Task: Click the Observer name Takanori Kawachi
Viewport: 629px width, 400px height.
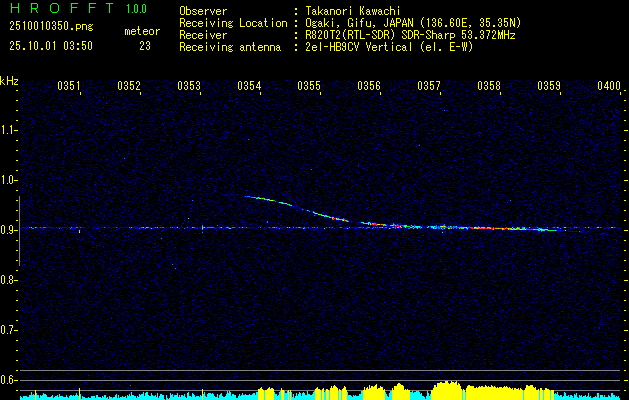Action: [354, 11]
